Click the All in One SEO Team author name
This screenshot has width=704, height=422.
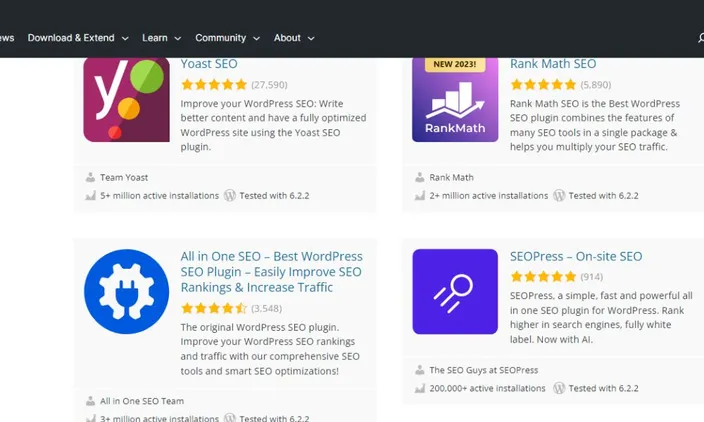pyautogui.click(x=142, y=401)
